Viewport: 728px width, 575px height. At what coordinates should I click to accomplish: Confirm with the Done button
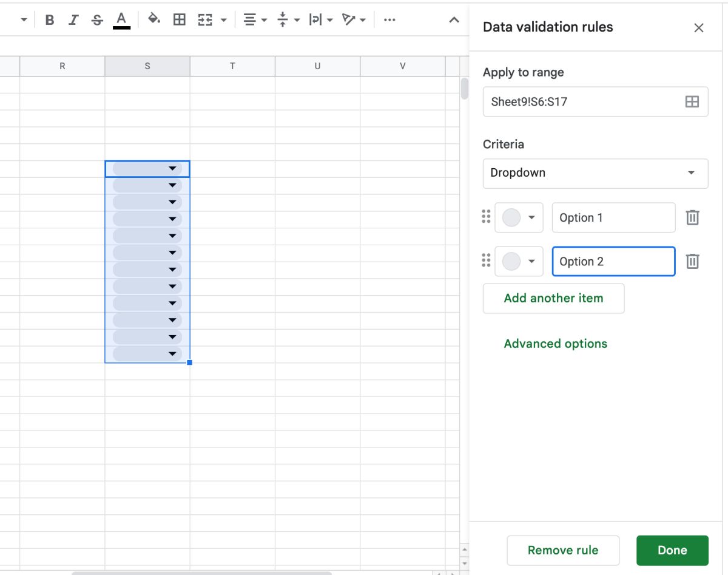pos(672,550)
